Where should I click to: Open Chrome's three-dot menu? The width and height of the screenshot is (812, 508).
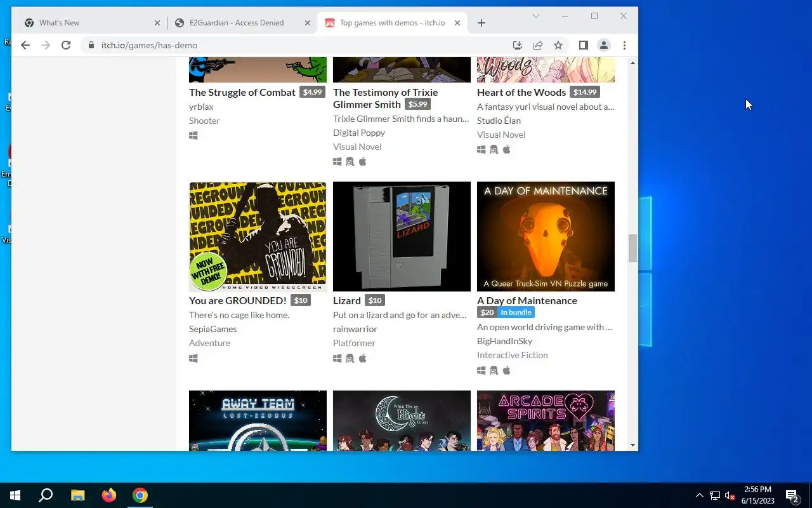coord(625,45)
